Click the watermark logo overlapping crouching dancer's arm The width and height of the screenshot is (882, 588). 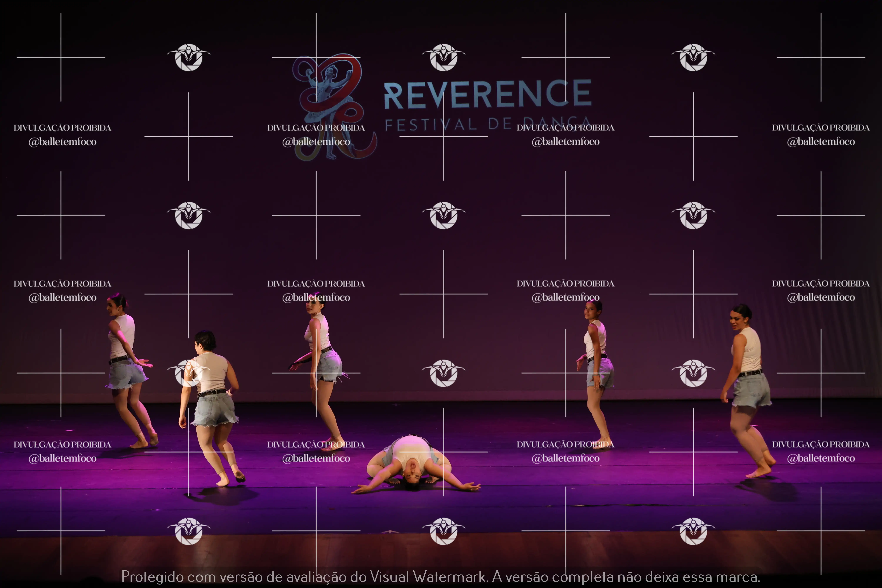tap(188, 373)
